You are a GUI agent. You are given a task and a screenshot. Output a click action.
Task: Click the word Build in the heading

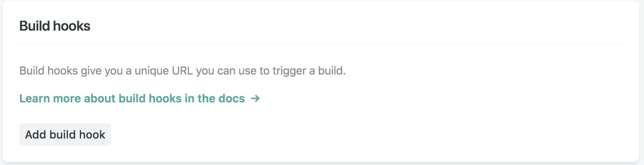tap(35, 26)
